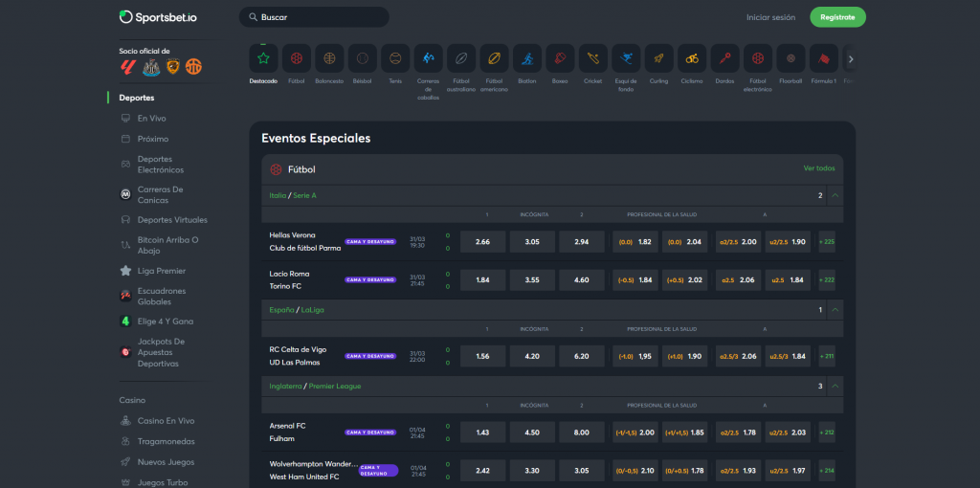Pick Hellas Verona home win odds 2.66
Viewport: 980px width, 488px height.
click(x=482, y=242)
